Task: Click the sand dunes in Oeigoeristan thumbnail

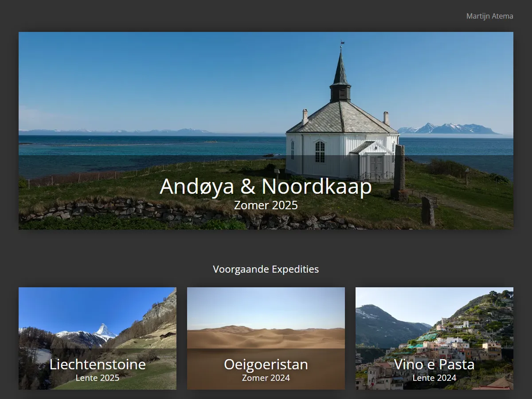Action: (x=266, y=337)
